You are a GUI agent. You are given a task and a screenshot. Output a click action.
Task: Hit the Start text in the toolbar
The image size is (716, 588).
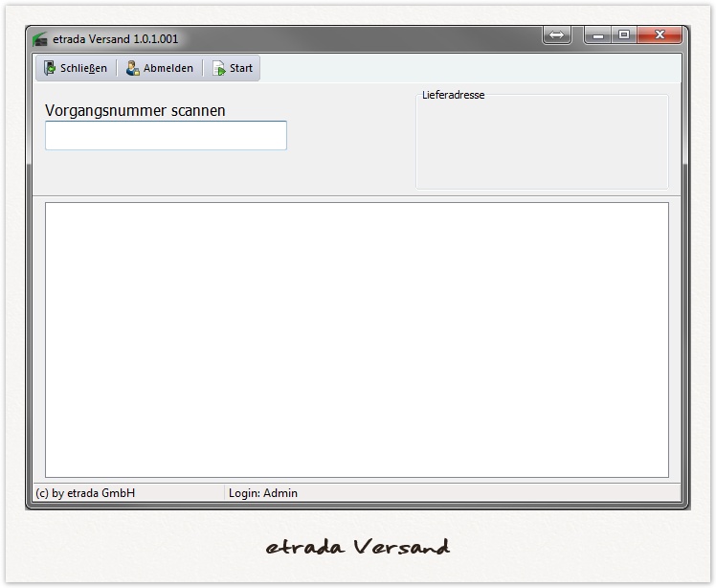(241, 68)
